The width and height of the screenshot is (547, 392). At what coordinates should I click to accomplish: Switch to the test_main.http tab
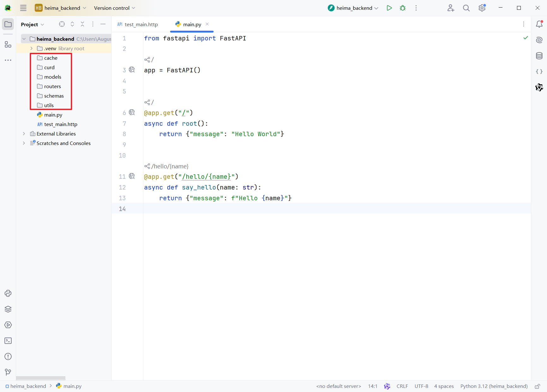138,24
